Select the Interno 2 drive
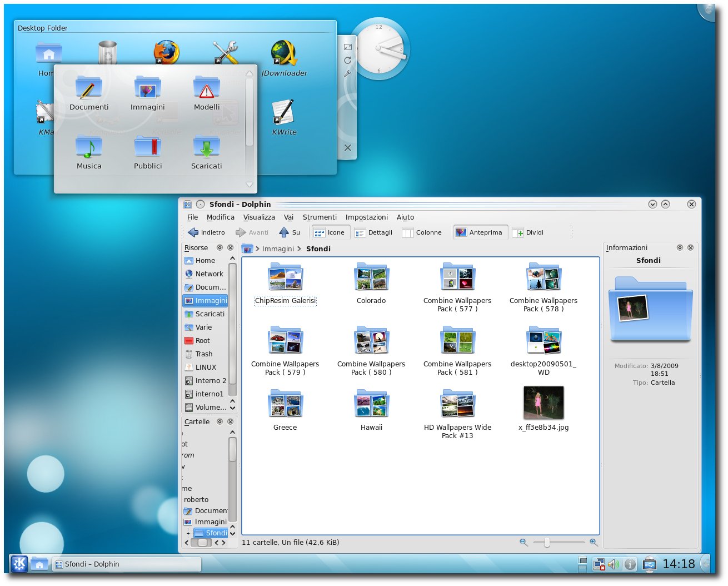The height and width of the screenshot is (586, 728). (205, 381)
